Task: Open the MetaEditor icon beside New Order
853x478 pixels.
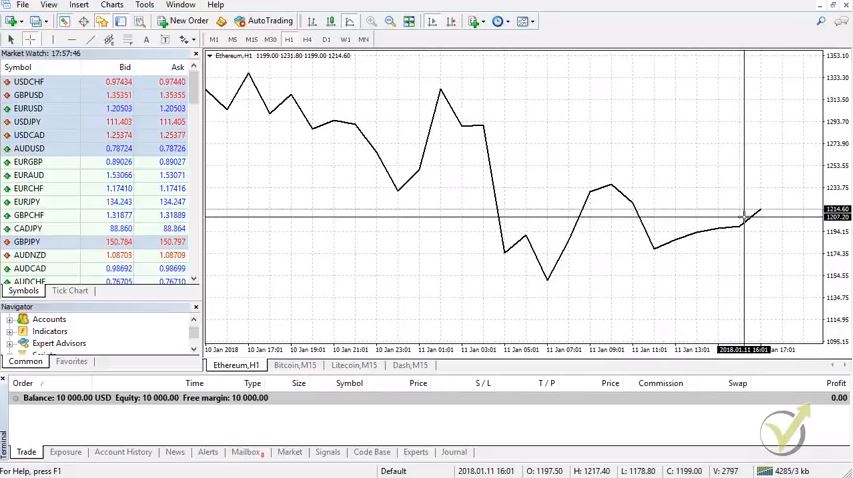Action: click(x=221, y=21)
